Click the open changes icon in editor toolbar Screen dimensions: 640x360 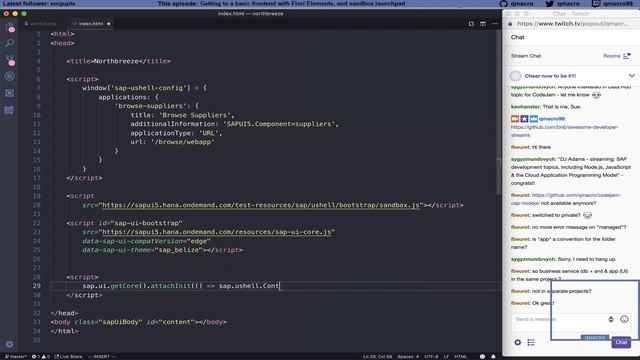click(471, 24)
